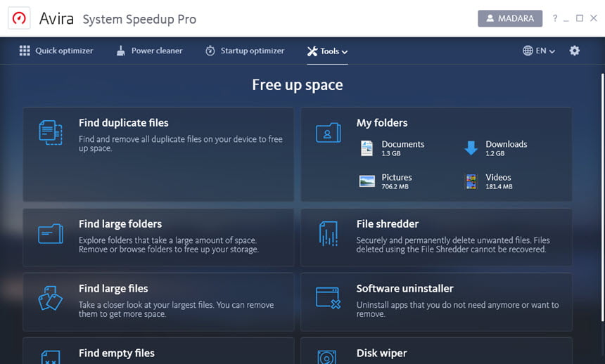This screenshot has width=605, height=364.
Task: Open the Tools menu label
Action: click(329, 51)
